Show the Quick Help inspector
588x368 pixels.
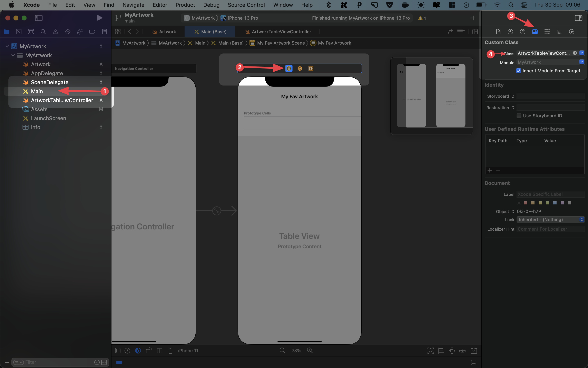pos(523,32)
